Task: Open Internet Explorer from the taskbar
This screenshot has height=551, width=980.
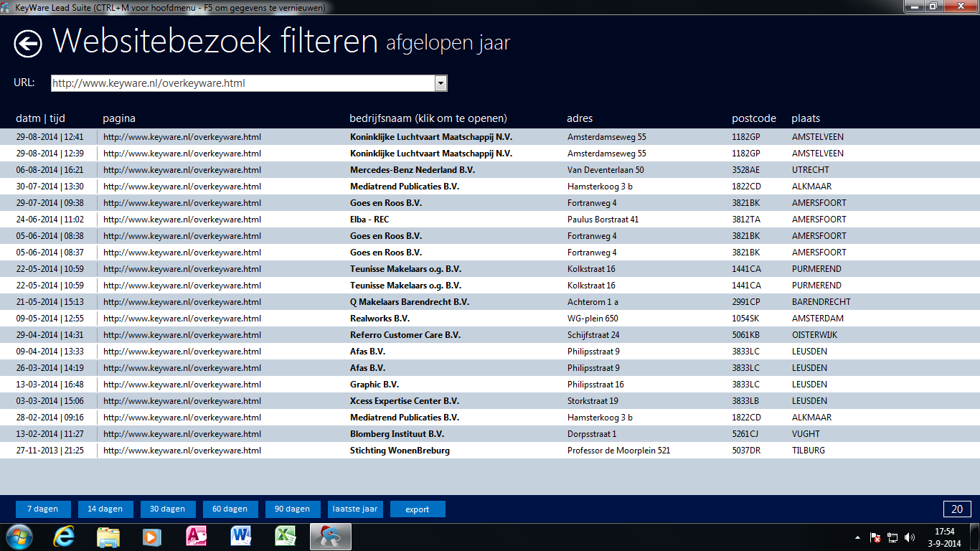Action: pyautogui.click(x=65, y=537)
